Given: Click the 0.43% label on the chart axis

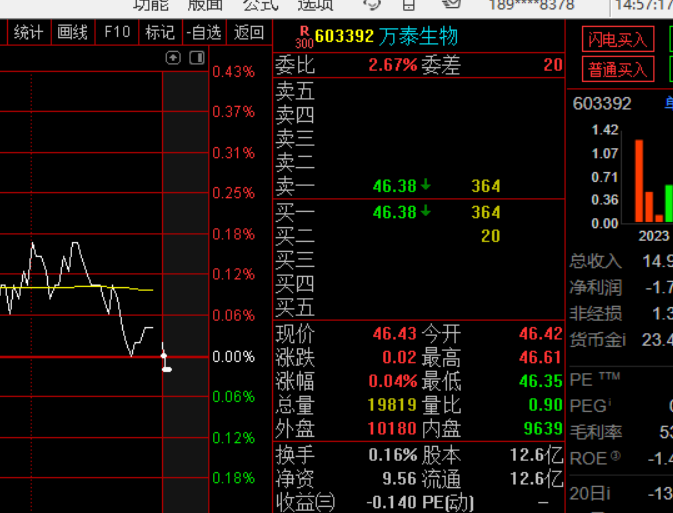Looking at the screenshot, I should pos(233,72).
